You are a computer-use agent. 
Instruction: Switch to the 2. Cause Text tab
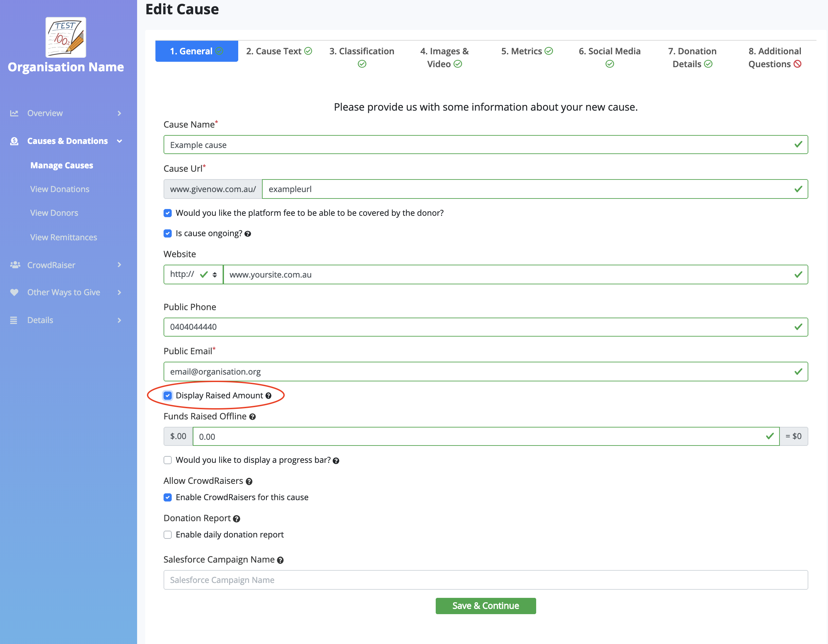tap(279, 51)
